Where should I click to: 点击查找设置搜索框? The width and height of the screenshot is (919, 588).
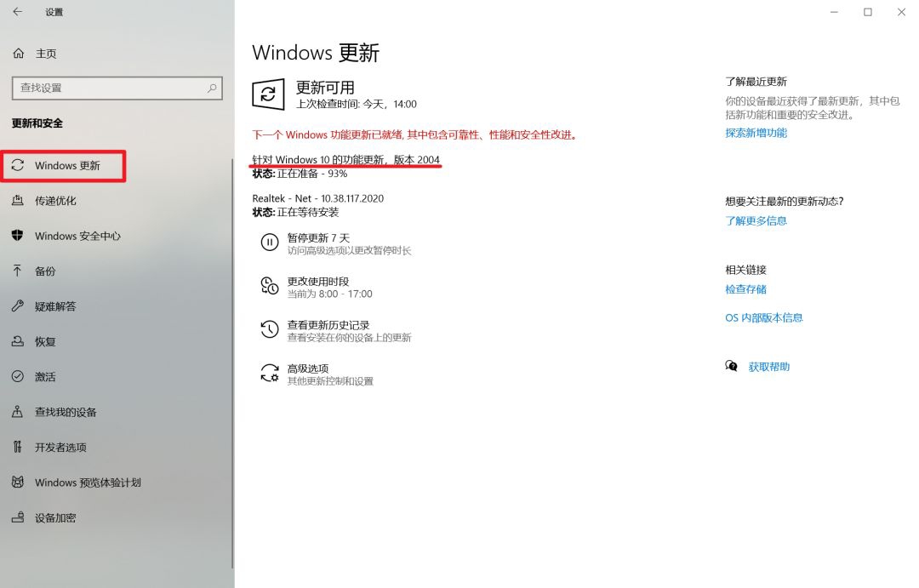point(117,88)
